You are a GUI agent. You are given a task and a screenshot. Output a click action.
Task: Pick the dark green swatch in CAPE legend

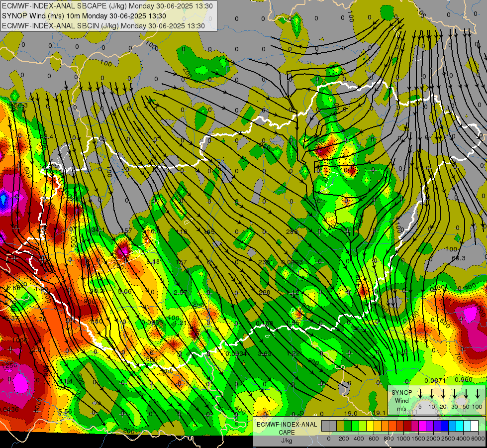(x=348, y=426)
